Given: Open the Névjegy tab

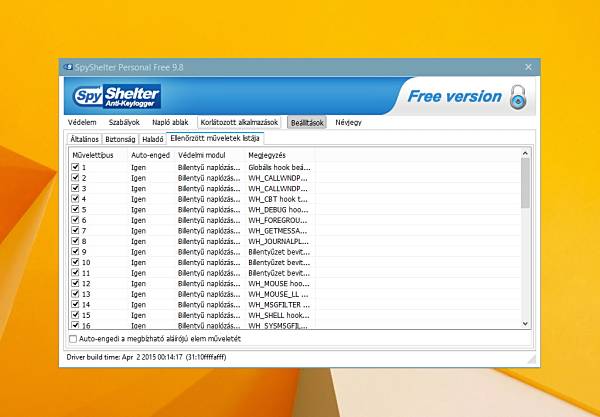Looking at the screenshot, I should tap(348, 122).
